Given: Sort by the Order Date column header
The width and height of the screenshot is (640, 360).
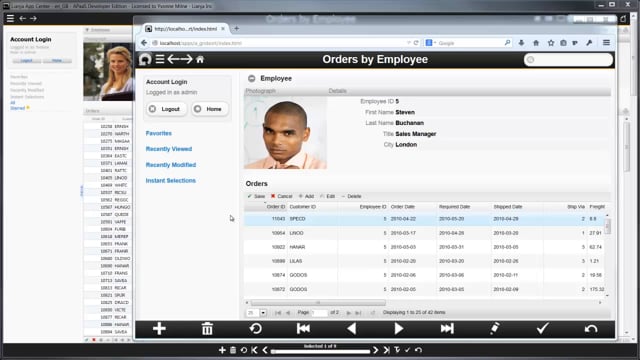Looking at the screenshot, I should 412,207.
